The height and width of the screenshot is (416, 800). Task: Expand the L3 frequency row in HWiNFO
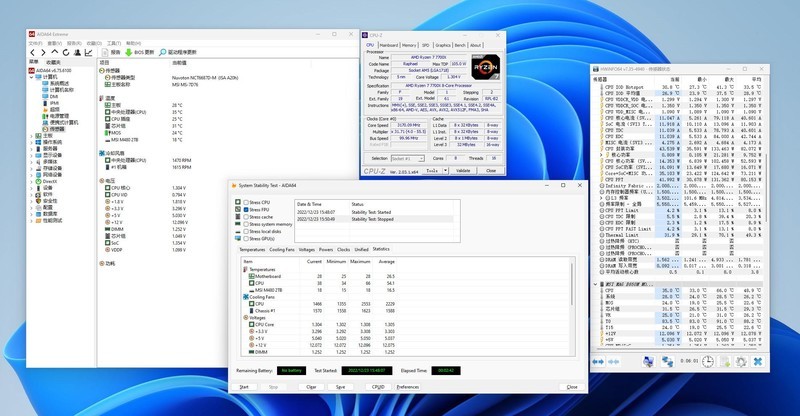(602, 198)
